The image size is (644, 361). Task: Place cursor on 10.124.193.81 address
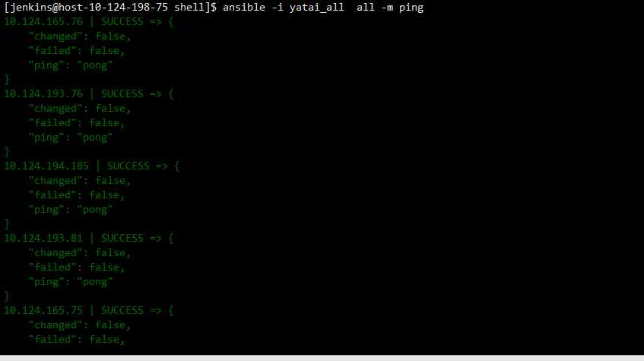tap(43, 238)
